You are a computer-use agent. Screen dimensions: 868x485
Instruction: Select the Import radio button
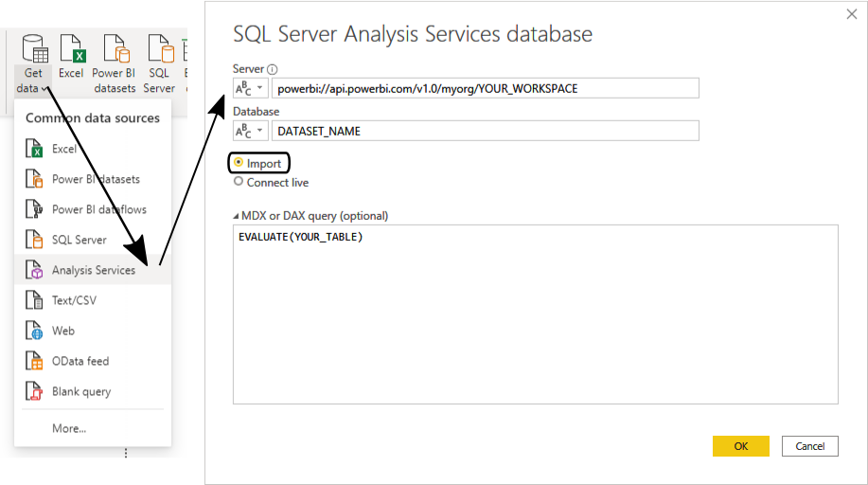point(239,162)
